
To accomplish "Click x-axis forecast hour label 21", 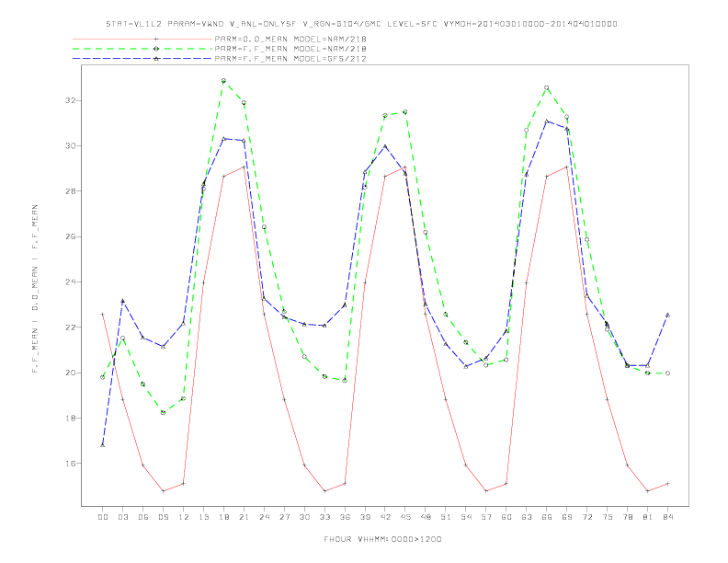I will [244, 517].
